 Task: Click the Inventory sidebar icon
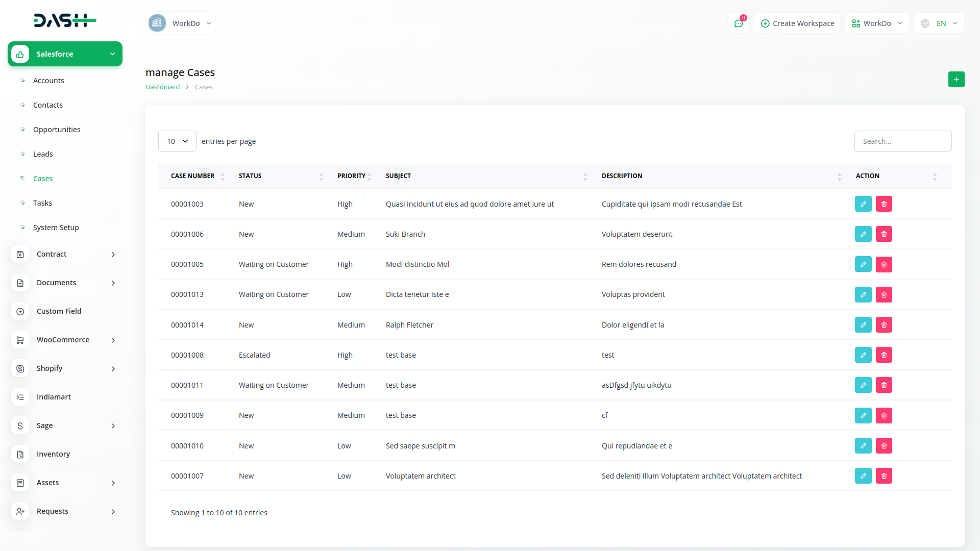click(20, 454)
